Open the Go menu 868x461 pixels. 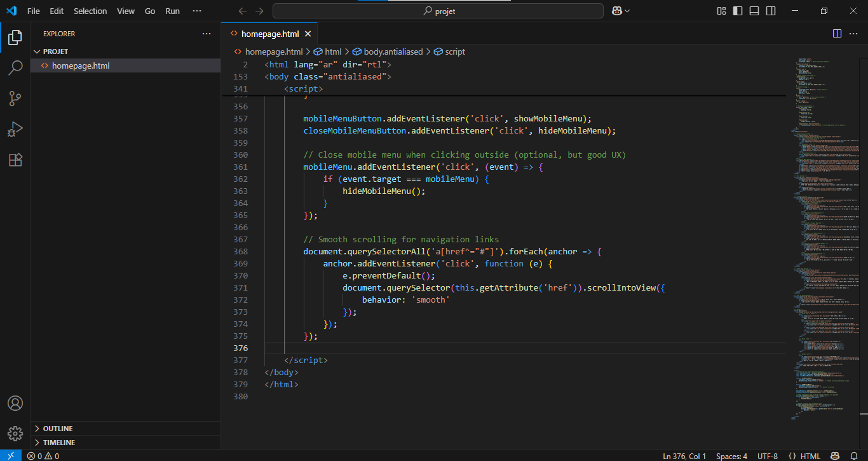[x=150, y=11]
